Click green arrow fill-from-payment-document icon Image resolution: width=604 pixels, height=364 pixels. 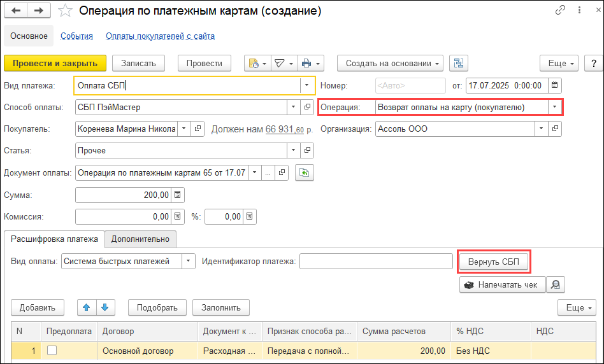[305, 172]
